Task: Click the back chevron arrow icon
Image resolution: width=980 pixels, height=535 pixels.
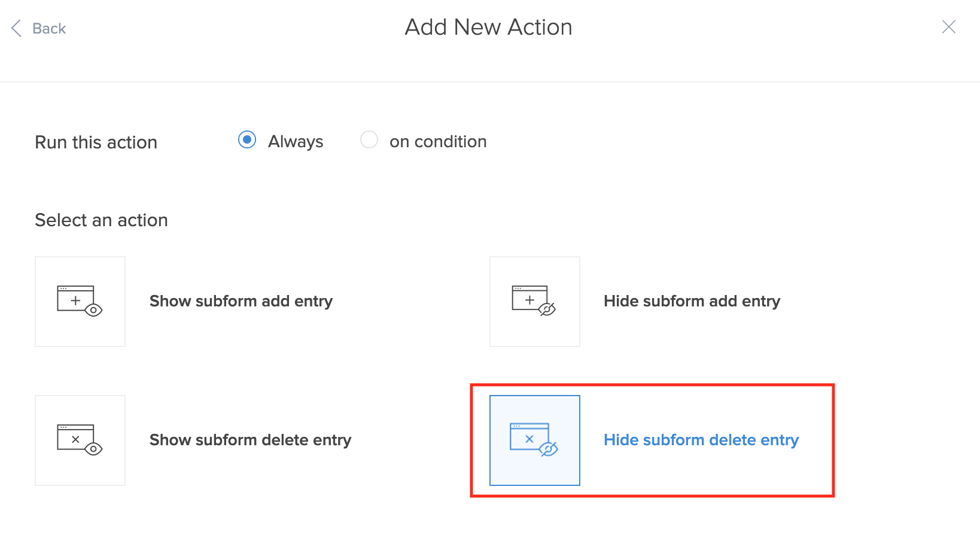Action: (17, 28)
